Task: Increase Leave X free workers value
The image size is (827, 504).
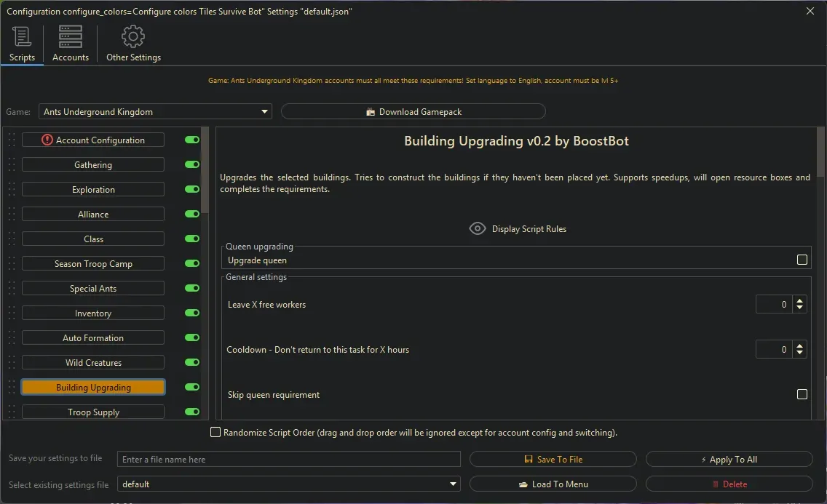Action: 800,301
